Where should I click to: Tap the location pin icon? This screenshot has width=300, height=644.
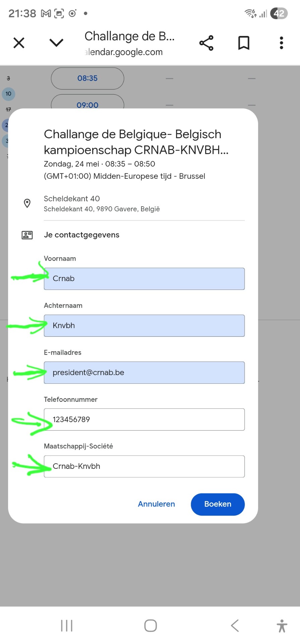pos(27,203)
